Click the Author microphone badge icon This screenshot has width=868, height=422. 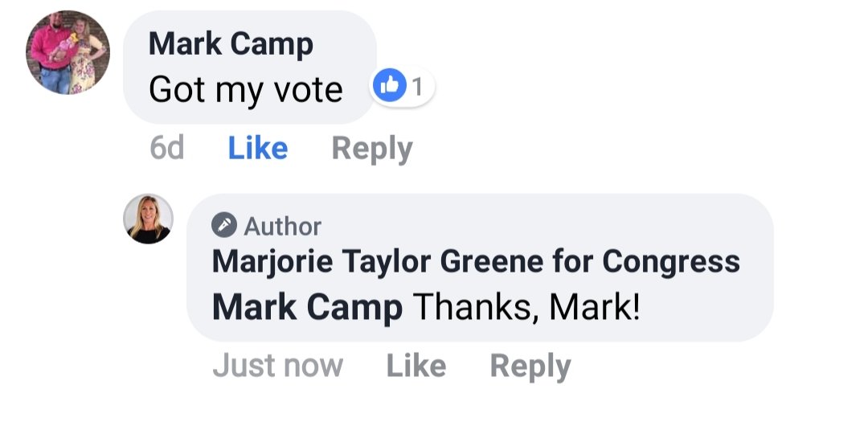tap(224, 225)
